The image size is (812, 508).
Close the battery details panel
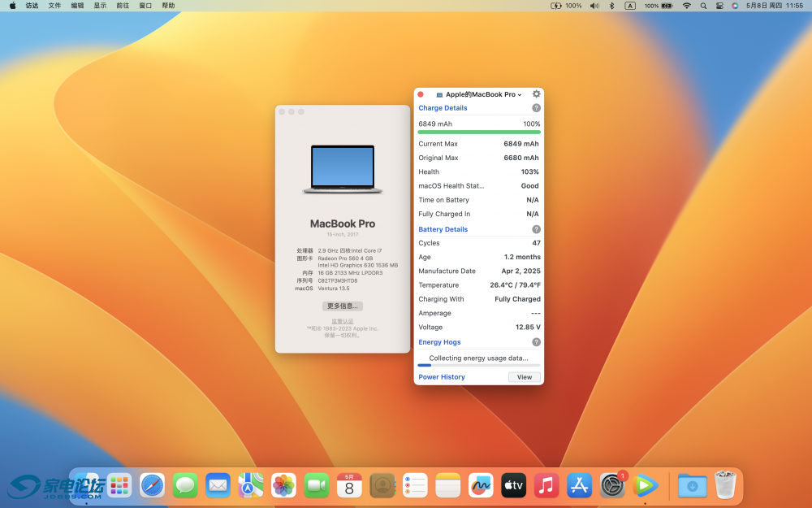[x=421, y=94]
